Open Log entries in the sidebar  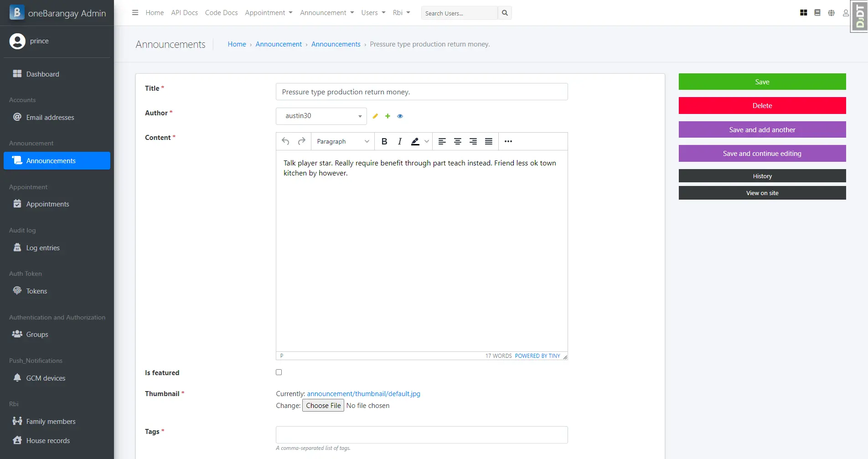tap(43, 248)
